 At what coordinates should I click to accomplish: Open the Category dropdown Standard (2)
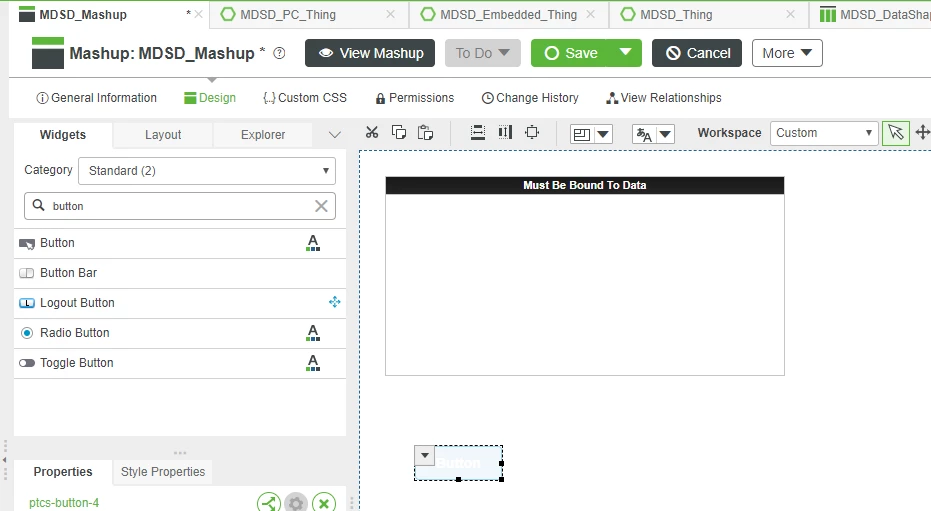coord(207,171)
